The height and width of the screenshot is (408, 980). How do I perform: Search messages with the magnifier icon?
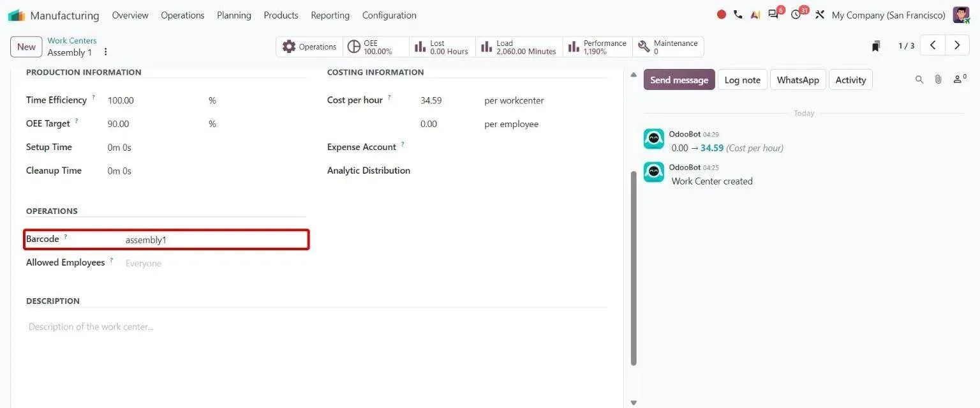[x=919, y=80]
